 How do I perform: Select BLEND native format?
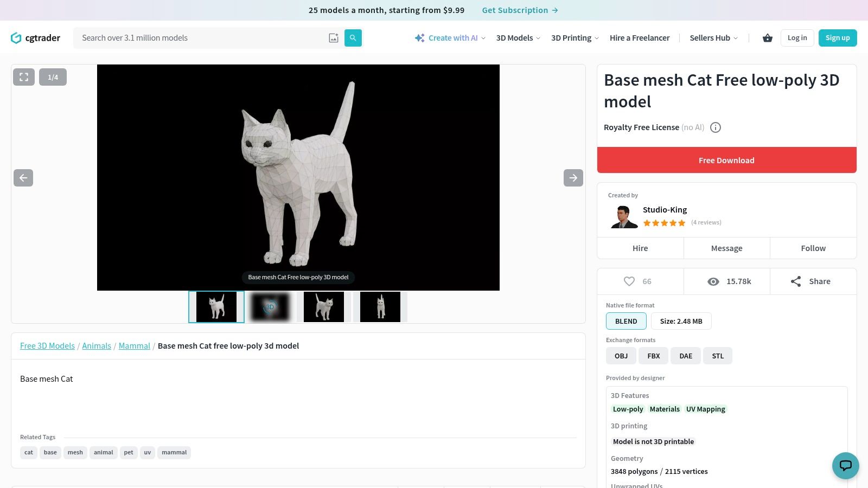pos(626,321)
